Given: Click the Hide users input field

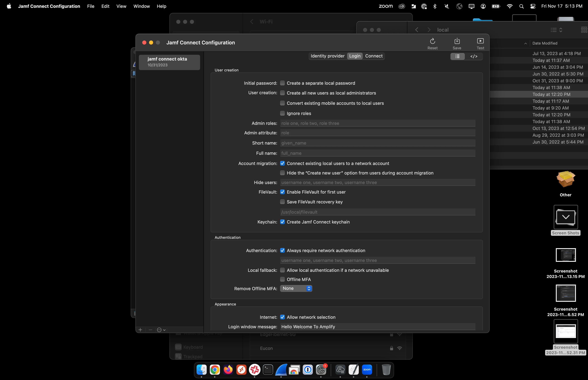Looking at the screenshot, I should point(378,182).
